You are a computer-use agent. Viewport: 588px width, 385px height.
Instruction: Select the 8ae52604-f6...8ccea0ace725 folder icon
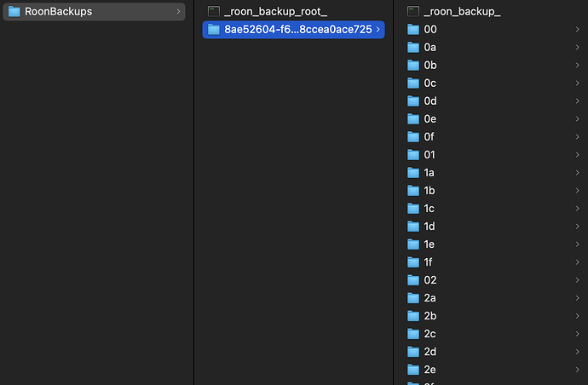(x=214, y=30)
